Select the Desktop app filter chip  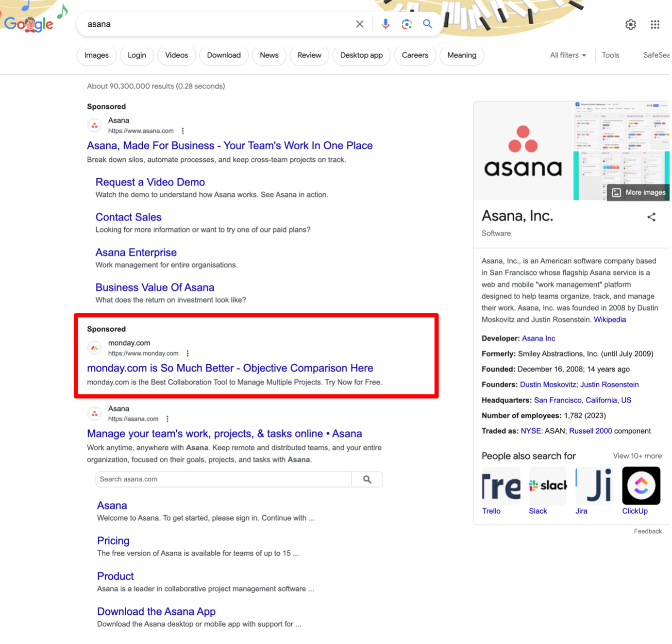coord(361,55)
